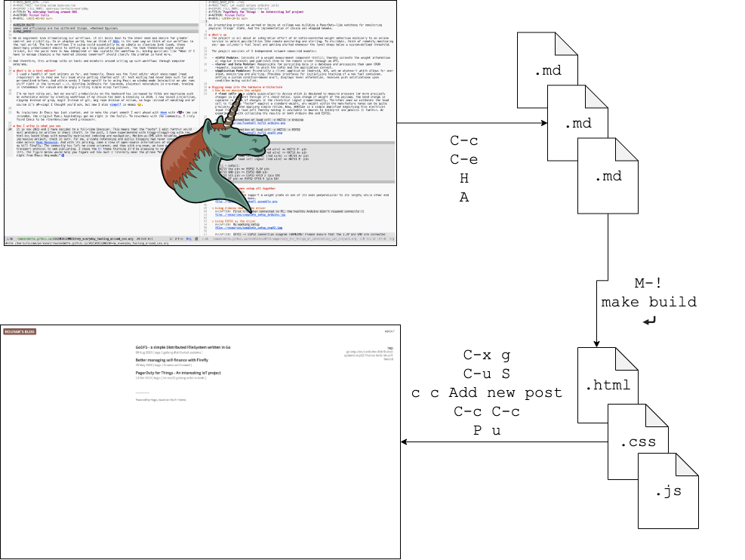Select the middle .md document icon
Screen dimensions: 745x560
(x=580, y=123)
